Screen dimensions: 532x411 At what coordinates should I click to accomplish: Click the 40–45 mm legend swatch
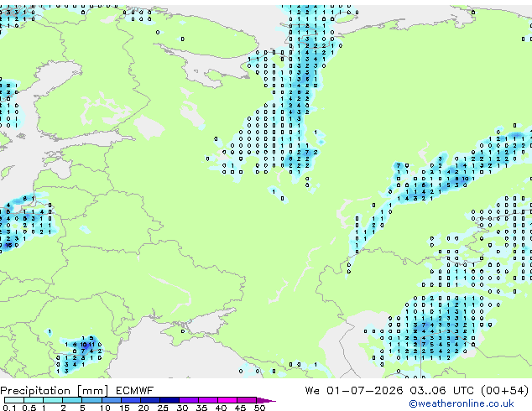pyautogui.click(x=227, y=400)
